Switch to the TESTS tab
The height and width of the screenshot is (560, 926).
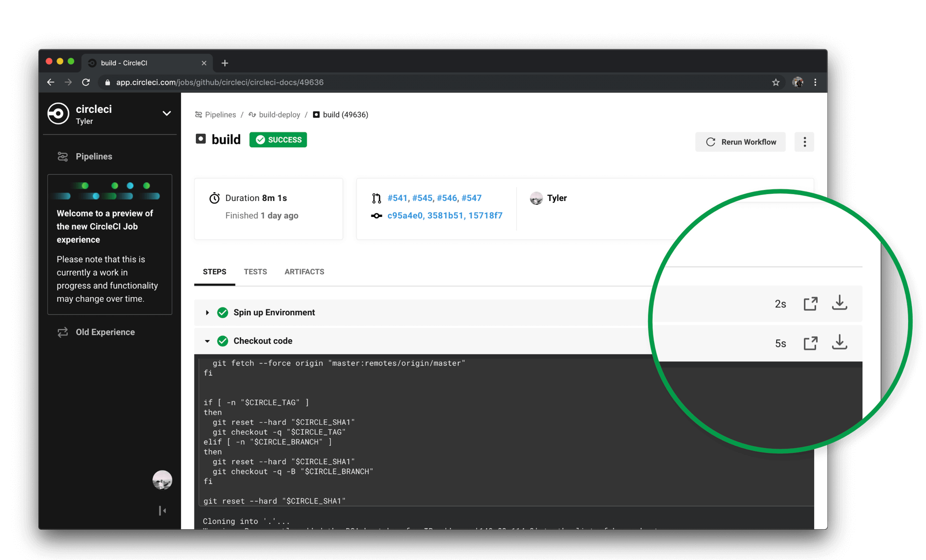coord(255,272)
